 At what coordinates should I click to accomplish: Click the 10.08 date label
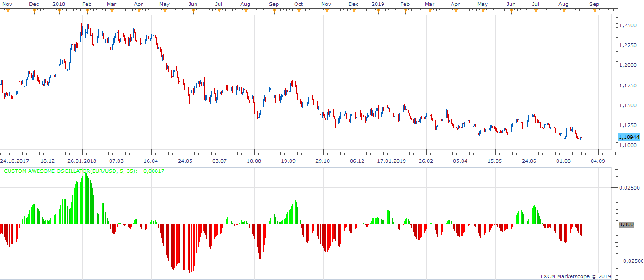point(254,161)
